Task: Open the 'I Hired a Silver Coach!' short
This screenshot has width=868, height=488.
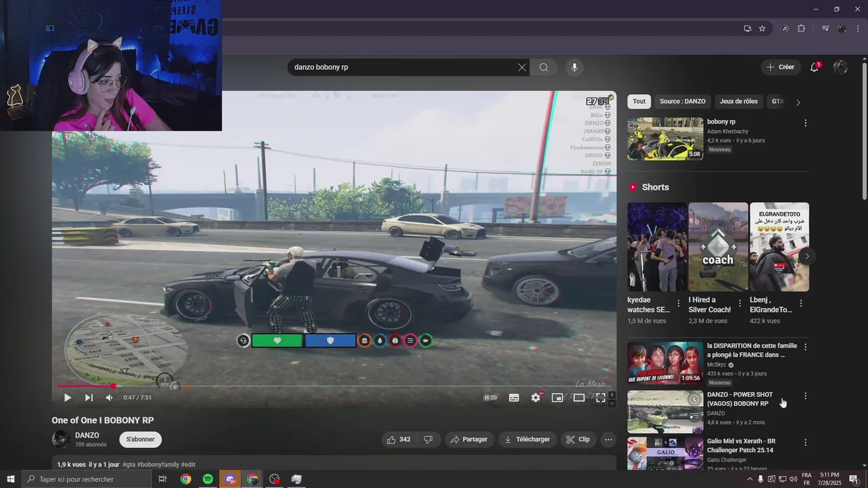Action: 718,247
